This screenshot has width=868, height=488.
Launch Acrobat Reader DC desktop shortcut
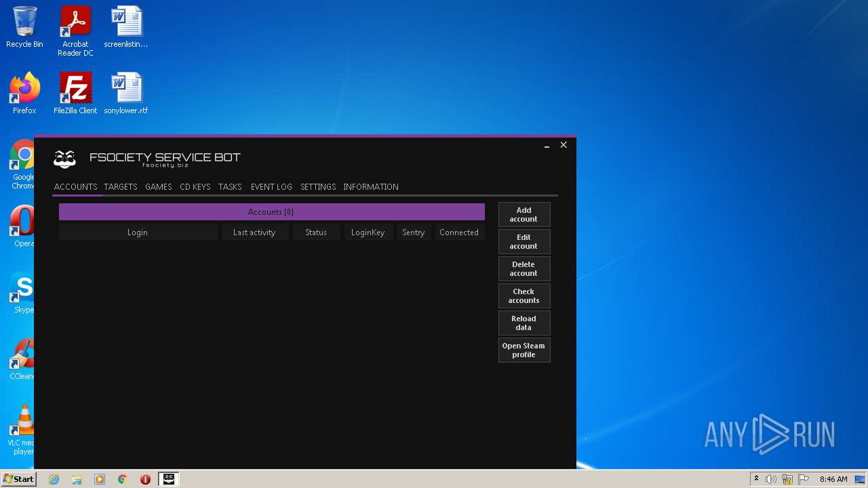(75, 31)
